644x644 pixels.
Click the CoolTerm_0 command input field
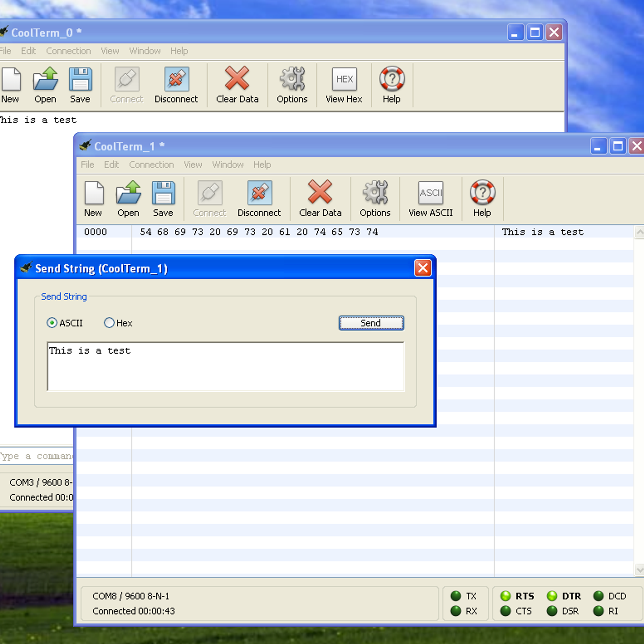(x=37, y=456)
